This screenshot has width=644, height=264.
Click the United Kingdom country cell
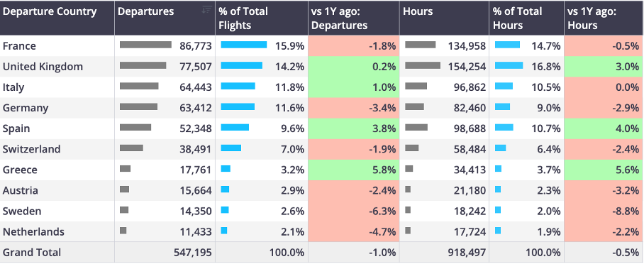click(x=57, y=67)
